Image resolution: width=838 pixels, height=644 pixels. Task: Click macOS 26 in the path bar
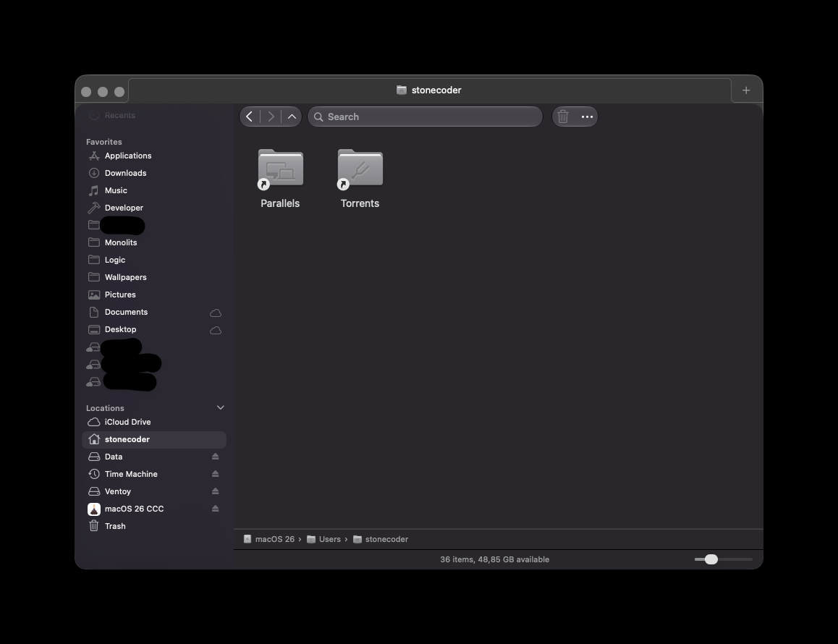tap(268, 539)
